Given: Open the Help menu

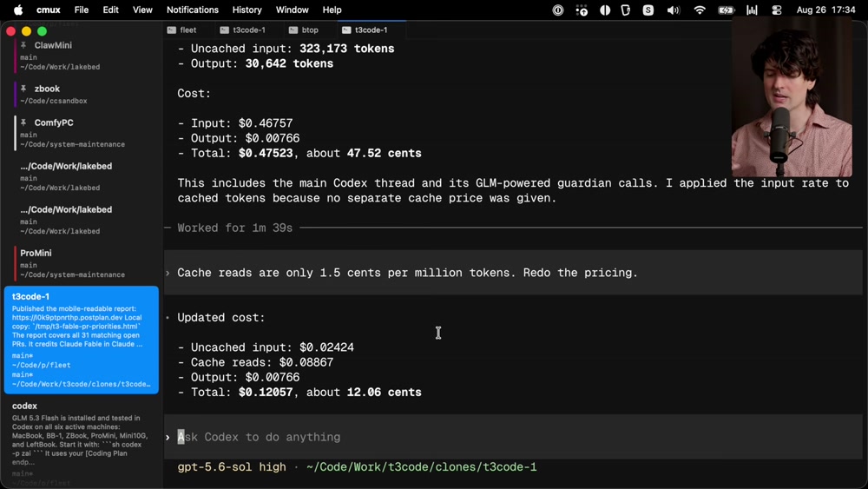Looking at the screenshot, I should 332,10.
